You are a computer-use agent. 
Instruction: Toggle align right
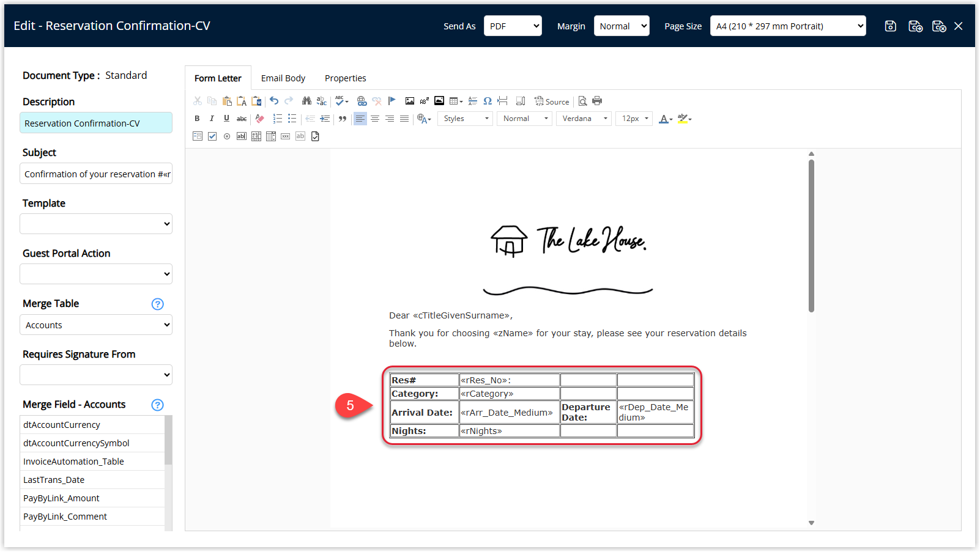click(x=390, y=119)
